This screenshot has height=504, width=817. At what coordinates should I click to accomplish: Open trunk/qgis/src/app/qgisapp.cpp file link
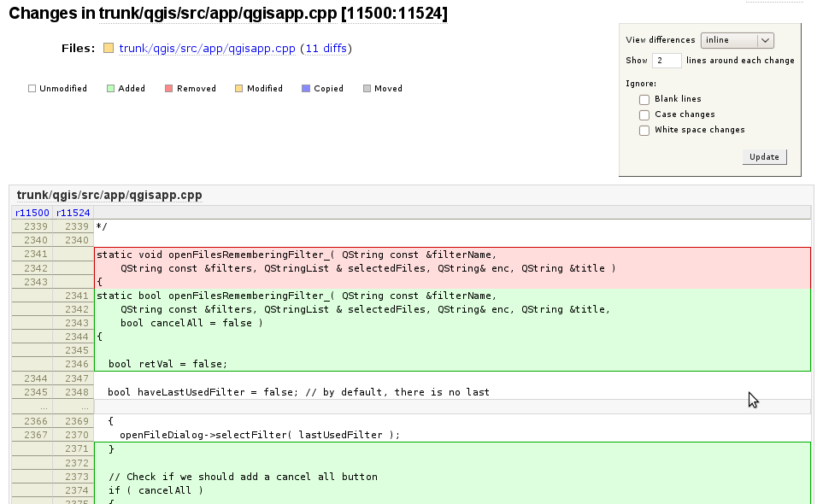[x=207, y=49]
